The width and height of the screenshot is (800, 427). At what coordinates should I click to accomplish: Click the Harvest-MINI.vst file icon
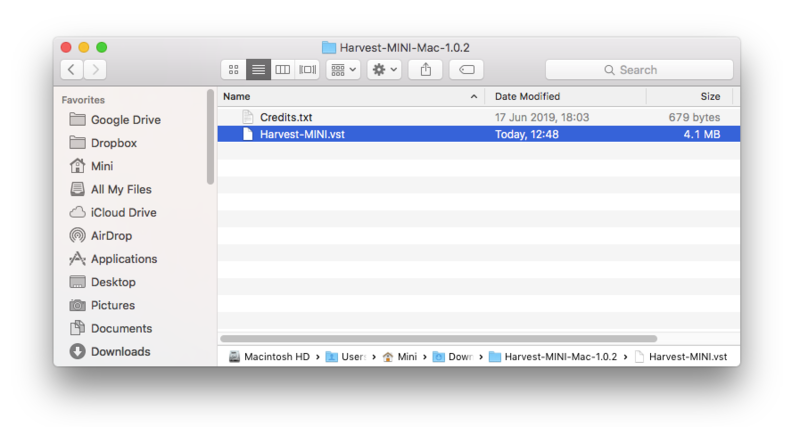point(248,134)
